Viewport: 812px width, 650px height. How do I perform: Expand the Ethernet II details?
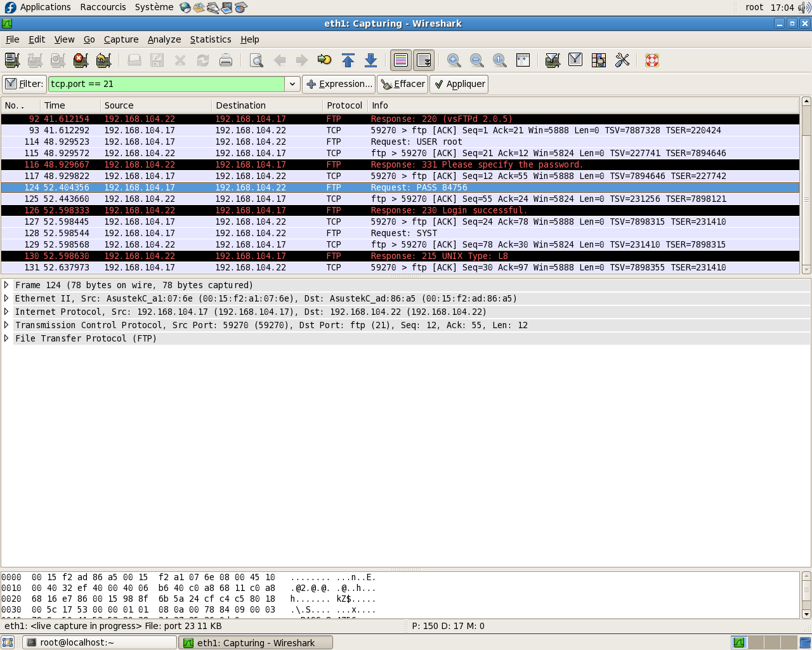click(6, 298)
